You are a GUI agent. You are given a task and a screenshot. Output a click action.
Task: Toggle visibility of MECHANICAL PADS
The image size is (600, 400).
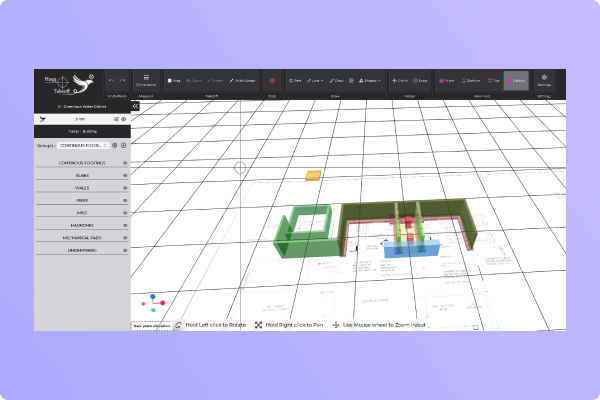(x=125, y=238)
